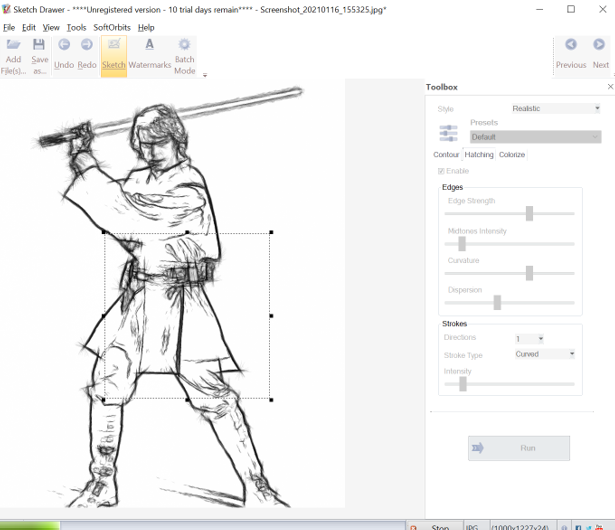Click the Edge Strength slider handle
This screenshot has height=530, width=615.
coord(529,213)
